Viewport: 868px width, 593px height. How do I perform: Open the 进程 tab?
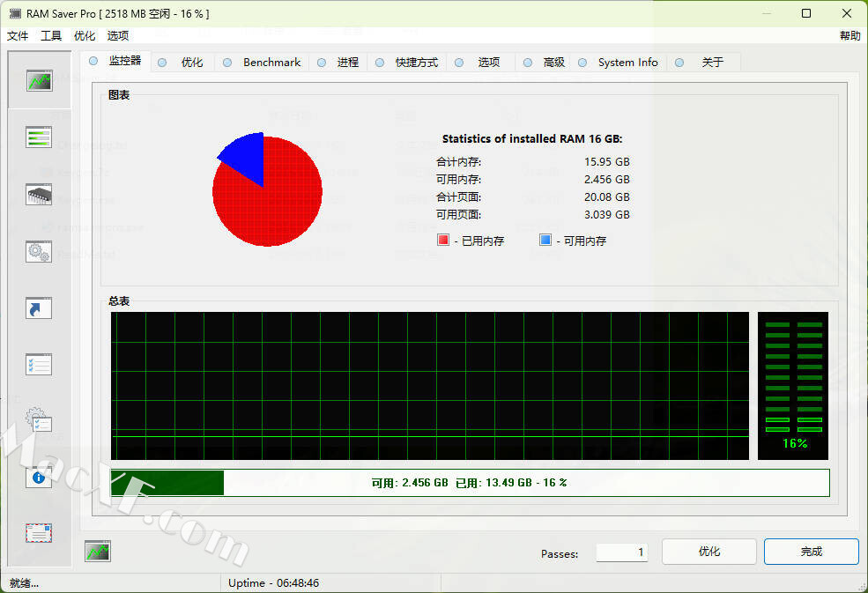click(348, 63)
